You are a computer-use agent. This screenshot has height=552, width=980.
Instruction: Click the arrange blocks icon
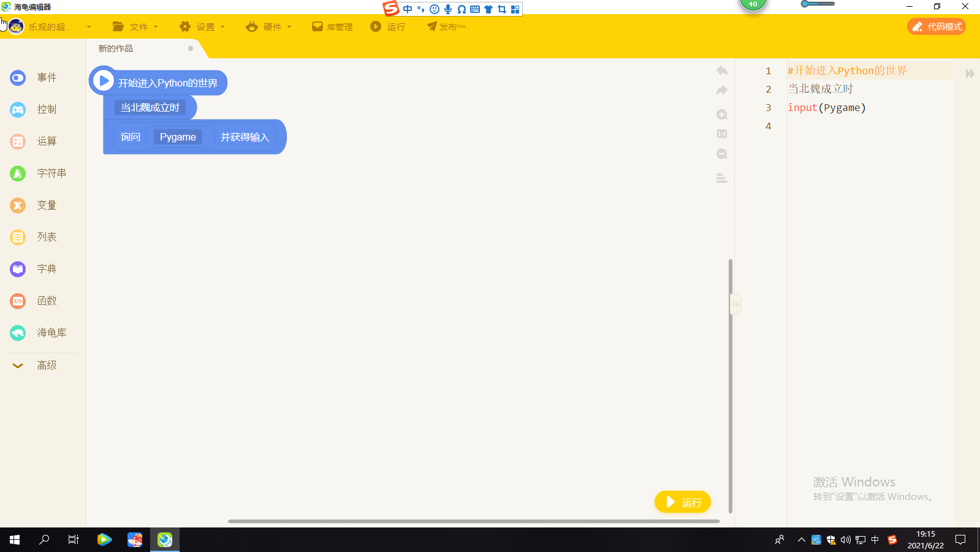tap(722, 178)
